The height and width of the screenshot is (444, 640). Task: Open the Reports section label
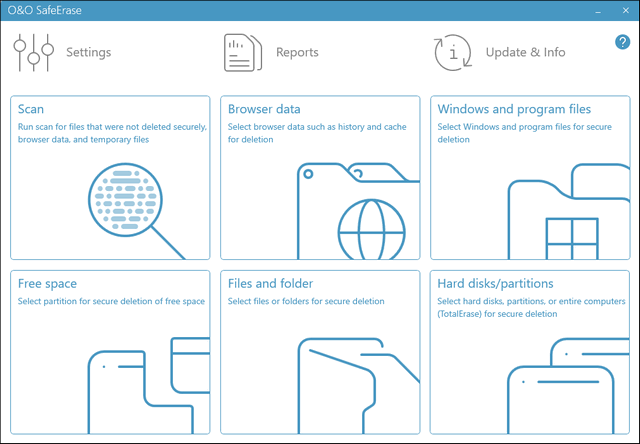click(x=297, y=52)
